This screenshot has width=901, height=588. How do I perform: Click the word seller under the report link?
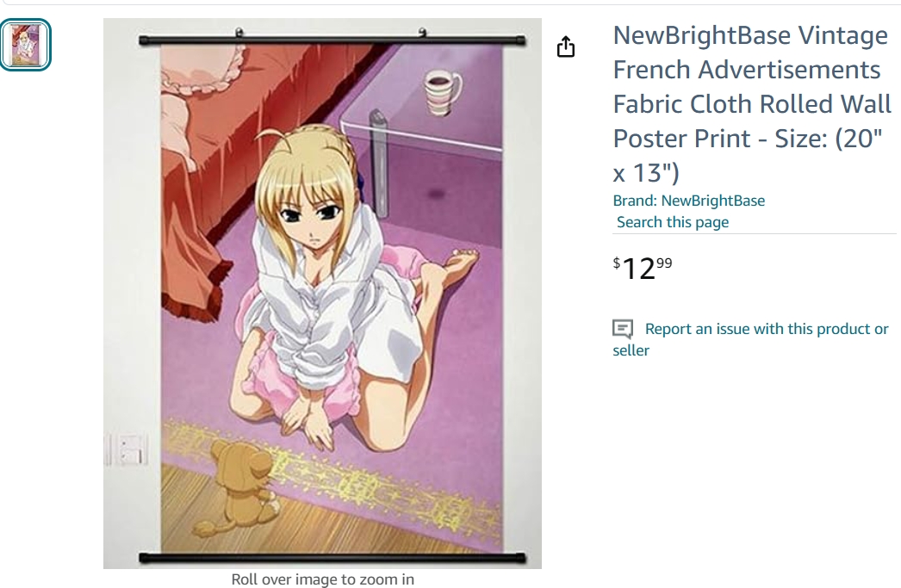click(631, 350)
